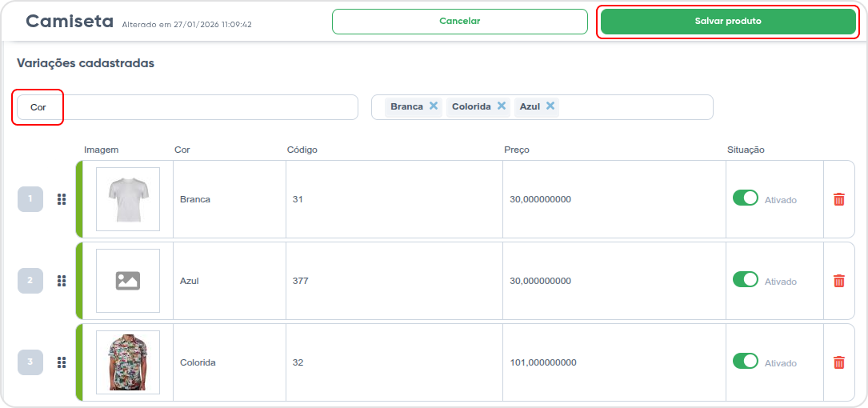This screenshot has height=408, width=868.
Task: Click the reorder dots beside row 2
Action: tap(62, 281)
